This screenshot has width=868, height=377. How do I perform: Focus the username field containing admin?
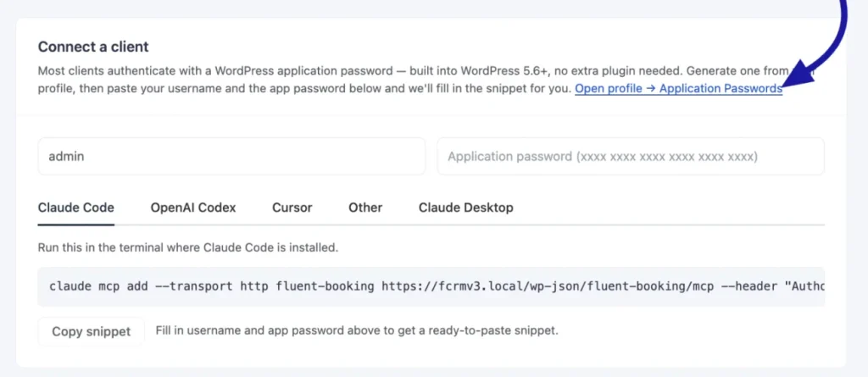[x=231, y=157]
